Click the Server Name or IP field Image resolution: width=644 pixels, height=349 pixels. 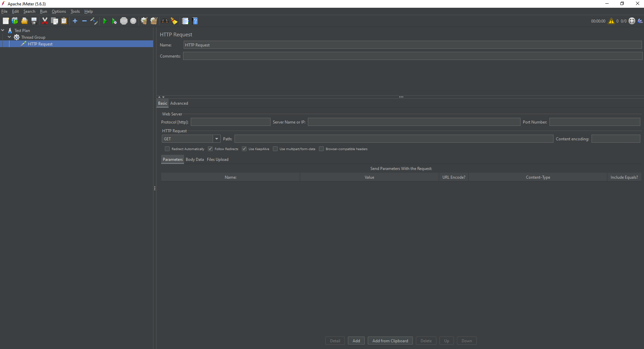pos(414,122)
